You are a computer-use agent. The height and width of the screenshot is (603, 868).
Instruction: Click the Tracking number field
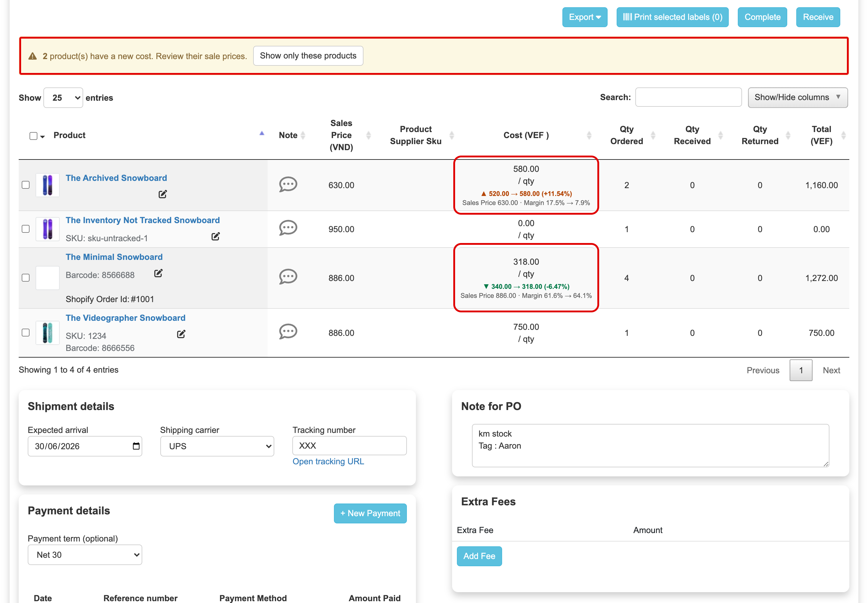(349, 446)
